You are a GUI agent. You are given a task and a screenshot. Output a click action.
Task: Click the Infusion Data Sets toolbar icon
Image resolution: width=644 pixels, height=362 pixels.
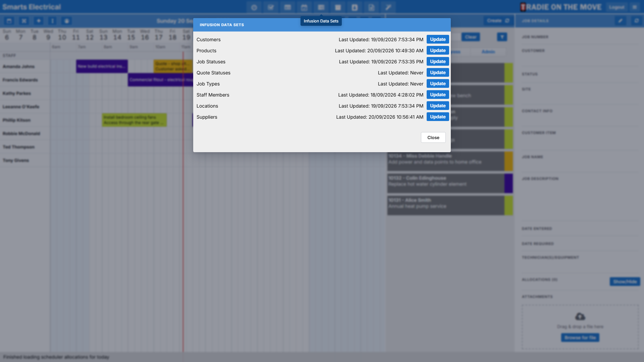pyautogui.click(x=321, y=7)
